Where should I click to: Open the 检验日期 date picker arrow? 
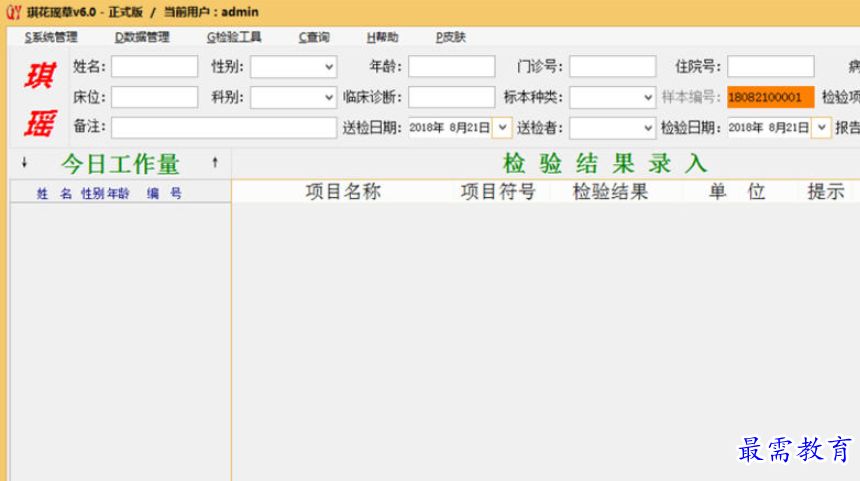click(x=821, y=128)
